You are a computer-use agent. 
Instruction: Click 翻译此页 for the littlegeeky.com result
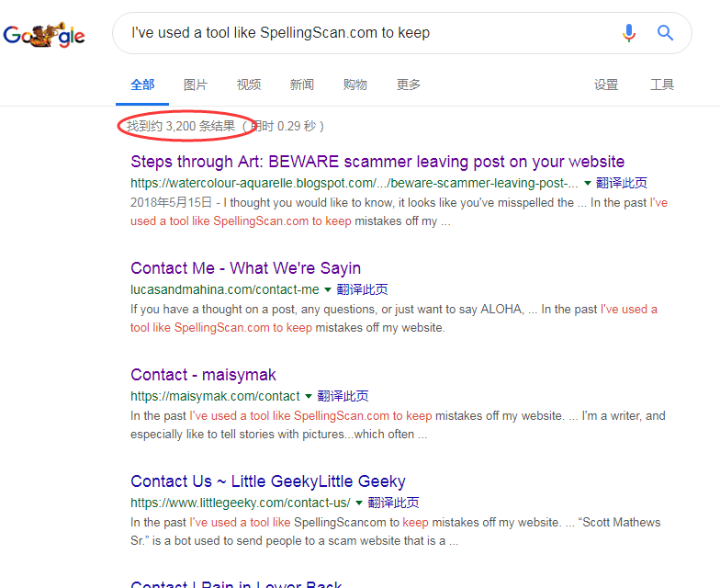click(393, 503)
